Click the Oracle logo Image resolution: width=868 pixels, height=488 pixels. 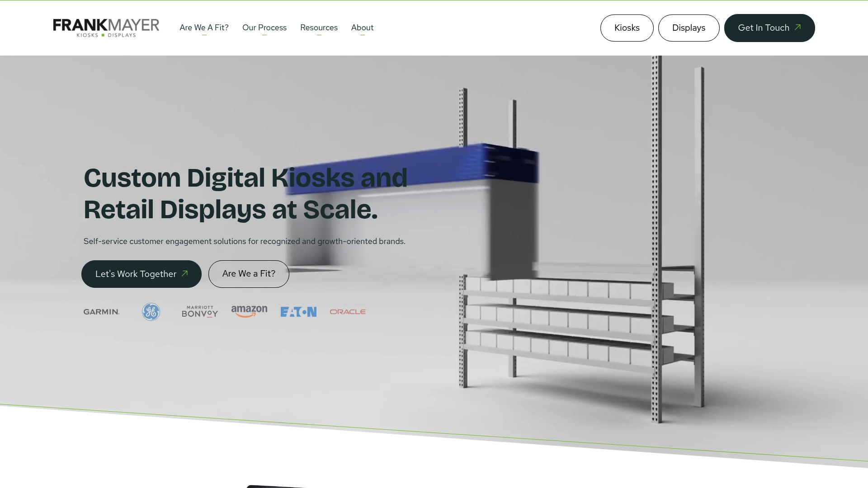click(x=348, y=312)
